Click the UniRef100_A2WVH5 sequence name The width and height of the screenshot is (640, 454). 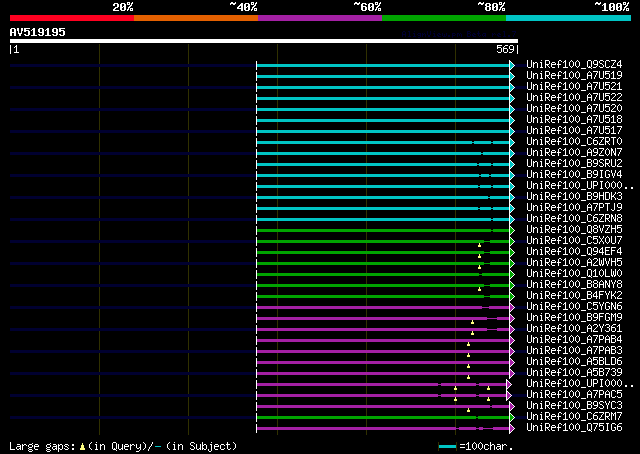pos(574,263)
